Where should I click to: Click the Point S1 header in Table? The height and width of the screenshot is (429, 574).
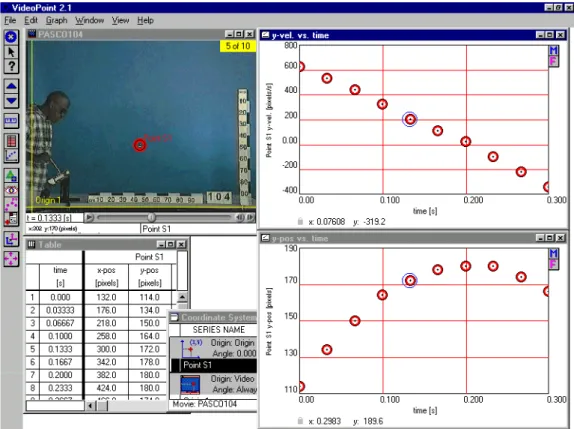[x=149, y=257]
